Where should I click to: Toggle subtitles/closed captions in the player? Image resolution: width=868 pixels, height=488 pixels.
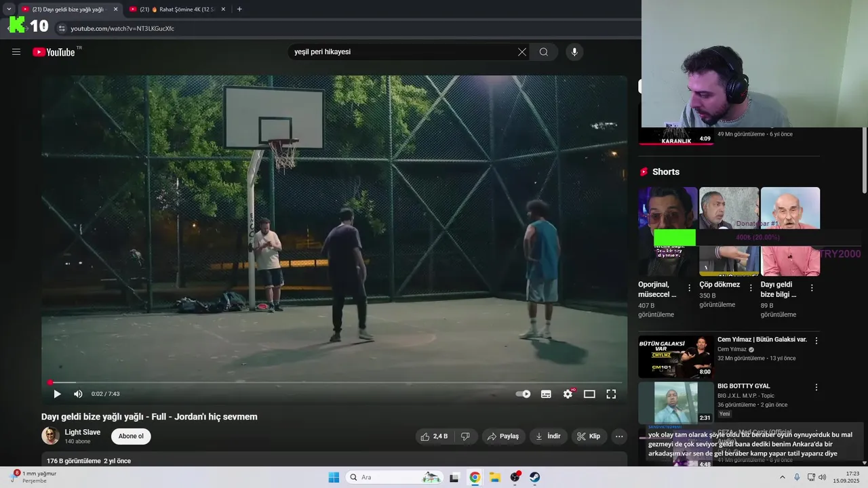click(x=546, y=394)
